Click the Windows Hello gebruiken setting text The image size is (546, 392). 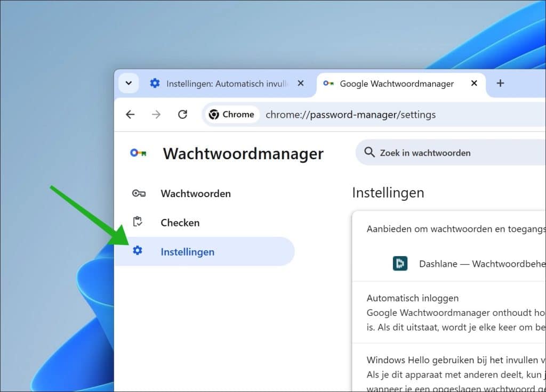click(456, 360)
